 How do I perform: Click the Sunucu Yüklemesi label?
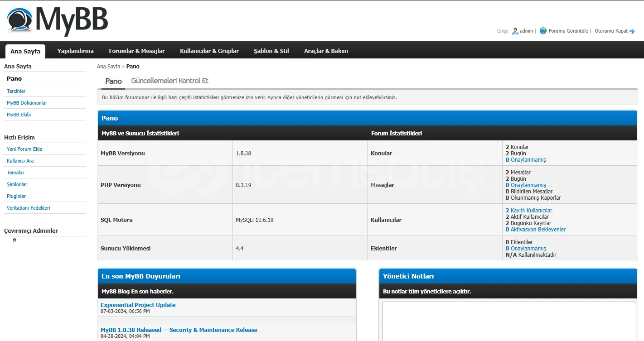pyautogui.click(x=126, y=249)
